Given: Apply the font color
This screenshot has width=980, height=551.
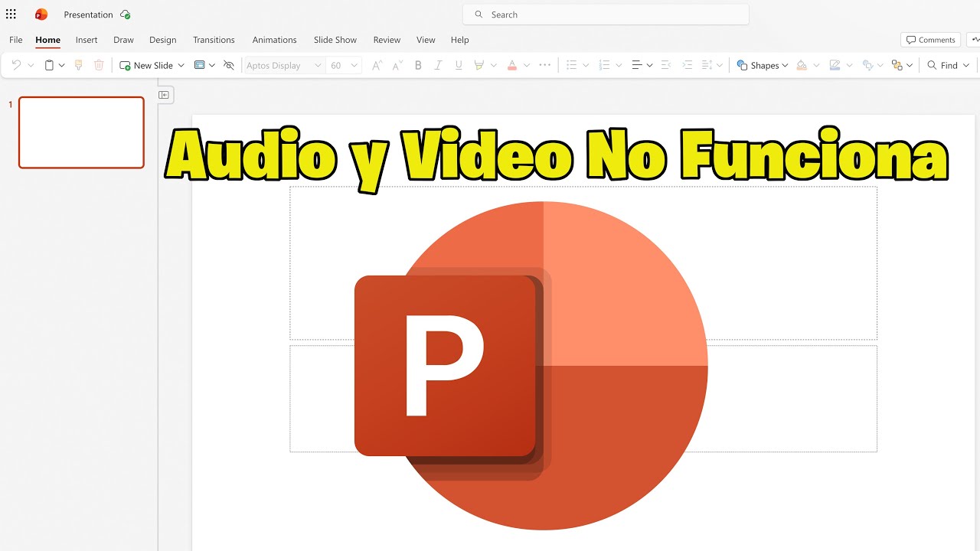Looking at the screenshot, I should point(512,65).
